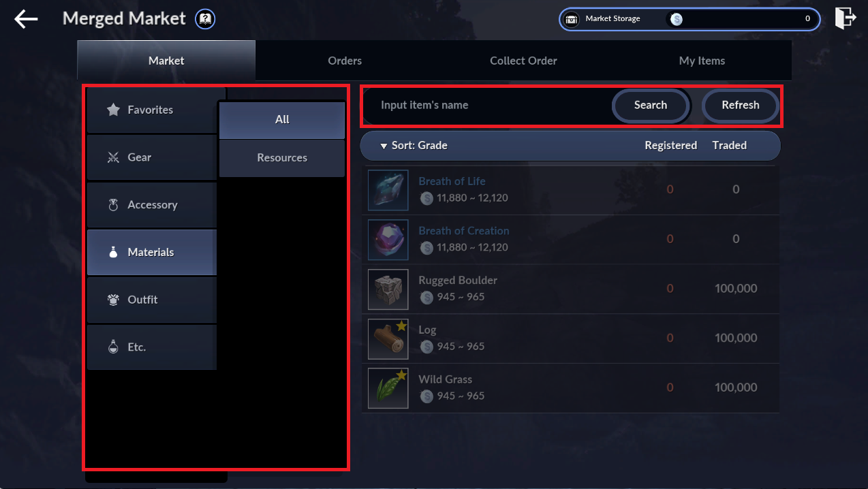Select the Favorites category
Viewport: 868px width, 489px height.
(x=152, y=110)
